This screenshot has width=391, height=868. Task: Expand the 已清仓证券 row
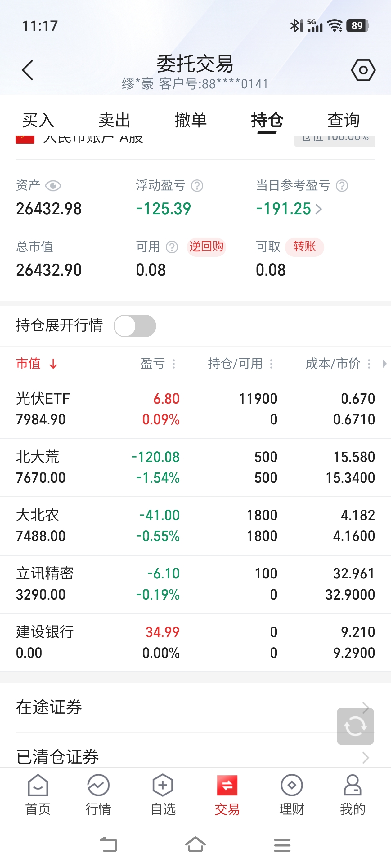[x=195, y=756]
